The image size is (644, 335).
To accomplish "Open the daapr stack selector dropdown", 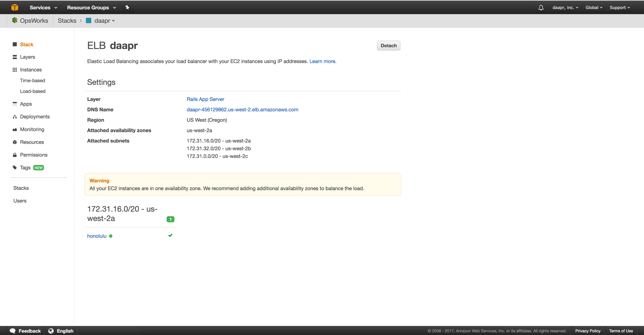I will point(105,21).
